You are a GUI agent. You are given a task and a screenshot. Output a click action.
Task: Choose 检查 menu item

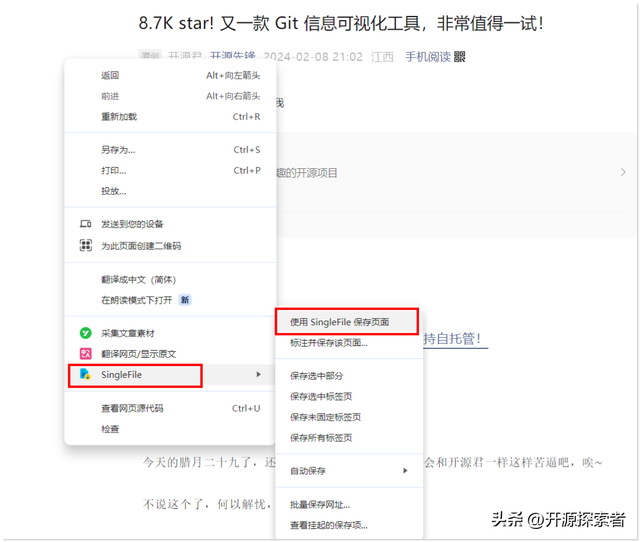pyautogui.click(x=170, y=429)
